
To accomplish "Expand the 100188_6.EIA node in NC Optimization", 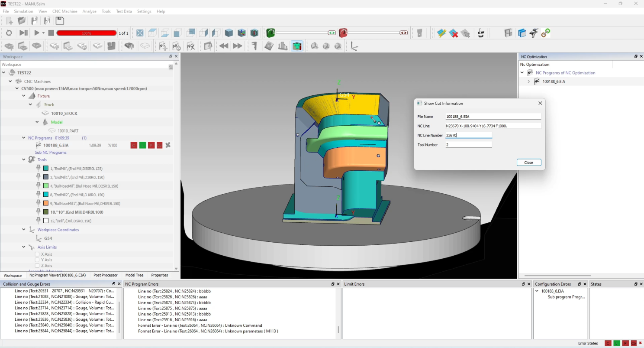I will [528, 81].
